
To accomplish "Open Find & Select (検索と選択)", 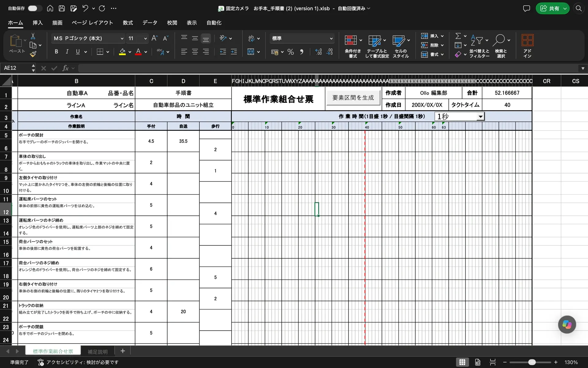I will coord(501,46).
